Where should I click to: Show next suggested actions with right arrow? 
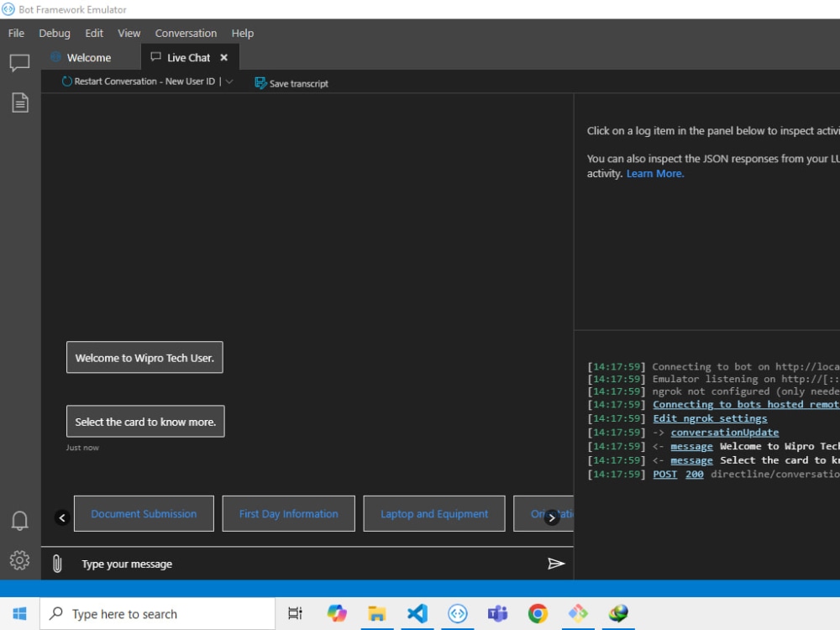(552, 518)
